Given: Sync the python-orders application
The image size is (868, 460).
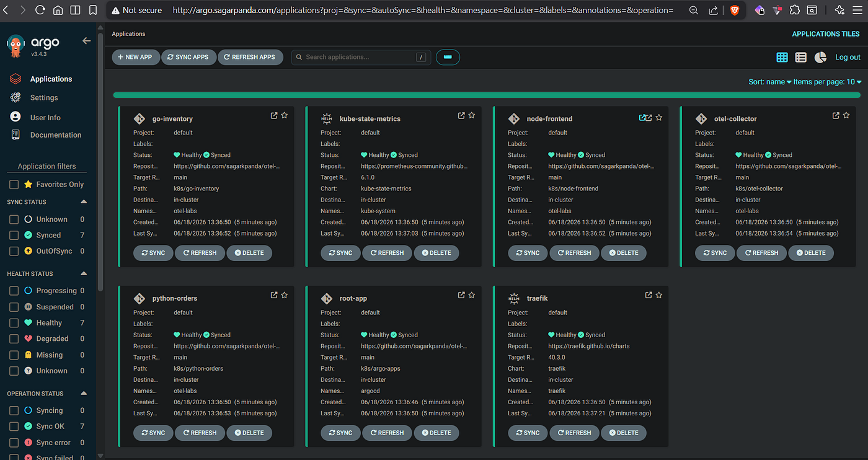Looking at the screenshot, I should 153,433.
